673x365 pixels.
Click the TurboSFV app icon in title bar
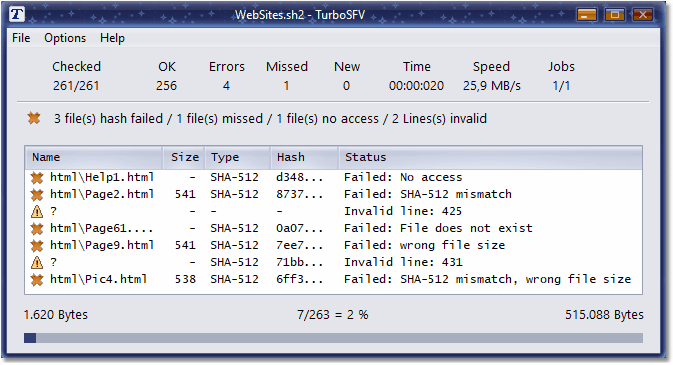pos(17,14)
